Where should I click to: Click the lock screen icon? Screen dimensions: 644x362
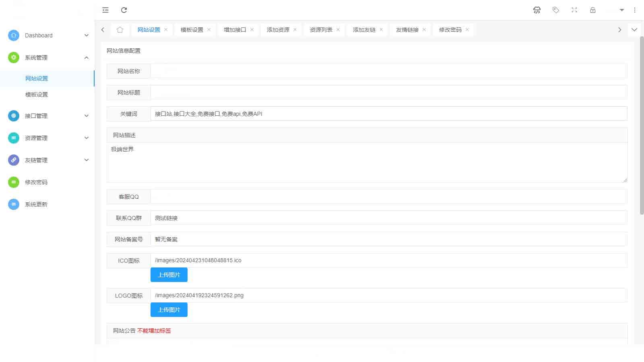coord(593,10)
